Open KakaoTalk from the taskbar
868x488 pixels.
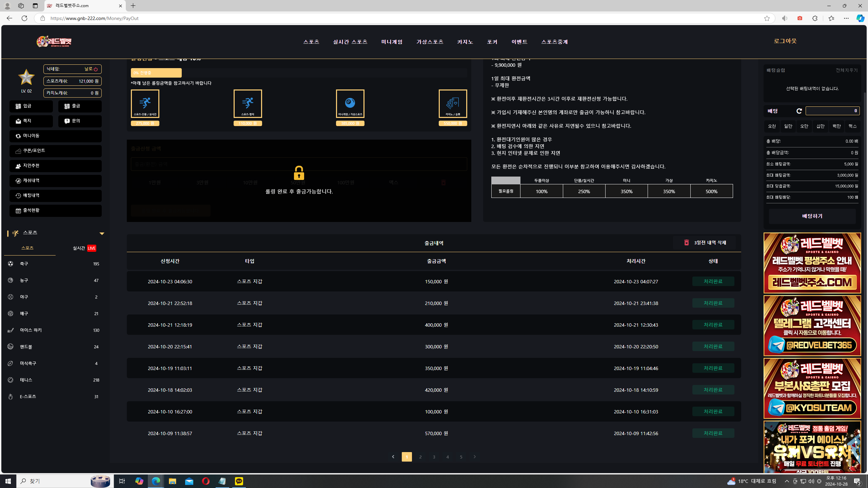click(239, 481)
